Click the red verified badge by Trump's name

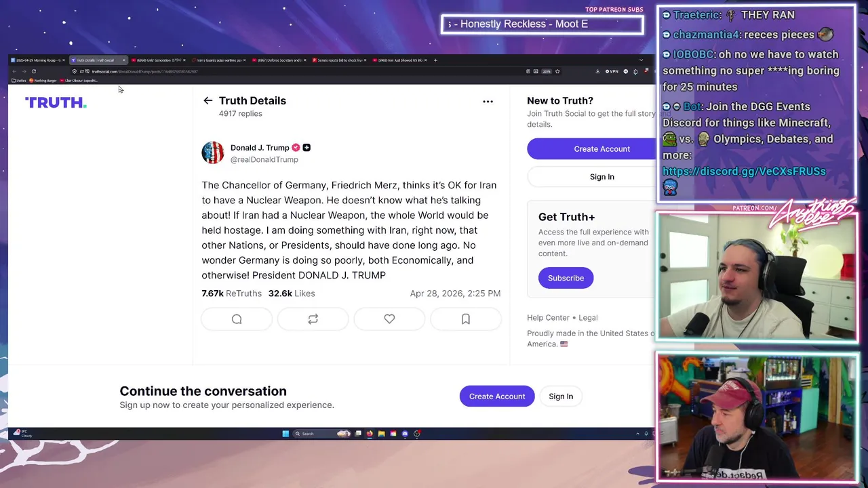pos(296,147)
